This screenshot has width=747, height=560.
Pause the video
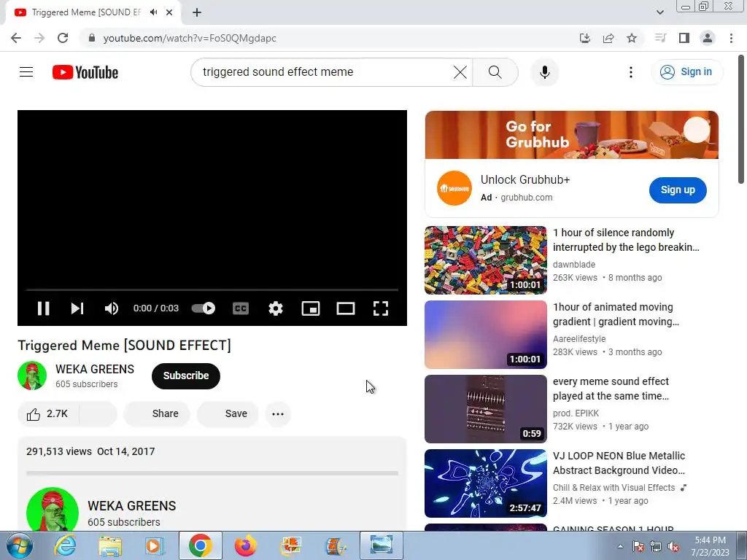click(43, 308)
